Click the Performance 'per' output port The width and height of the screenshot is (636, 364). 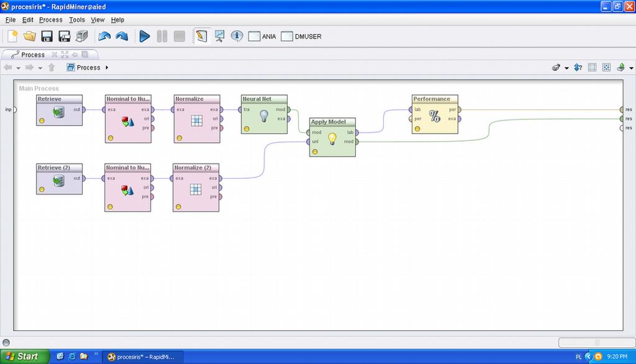(459, 109)
